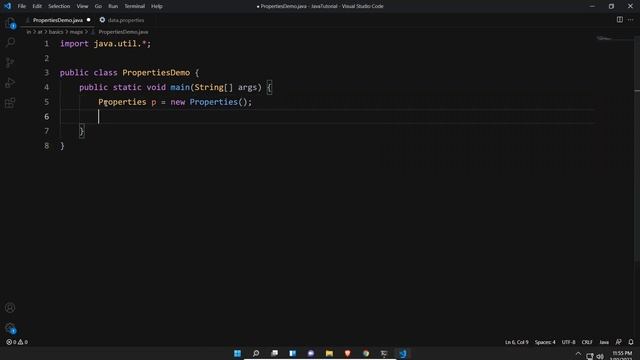
Task: Open Task View on the taskbar
Action: click(x=274, y=353)
